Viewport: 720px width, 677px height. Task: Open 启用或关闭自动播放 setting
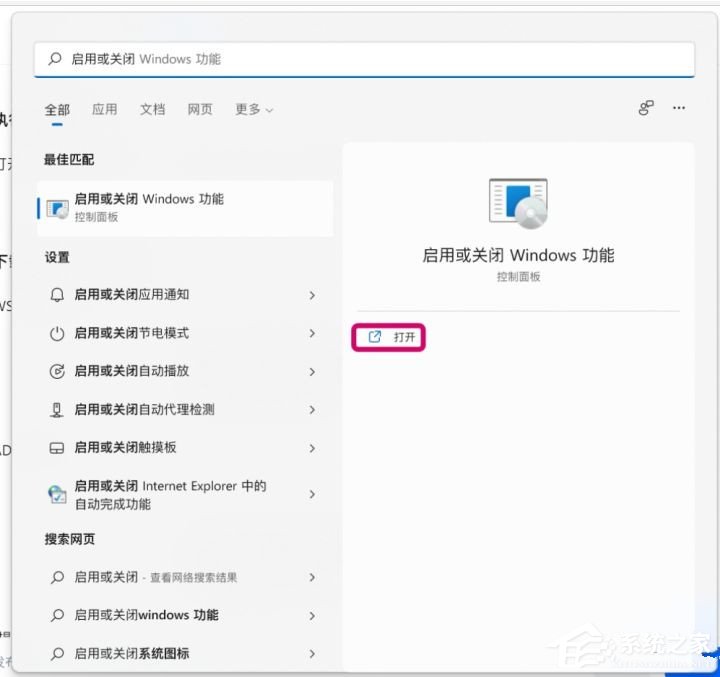click(x=183, y=371)
